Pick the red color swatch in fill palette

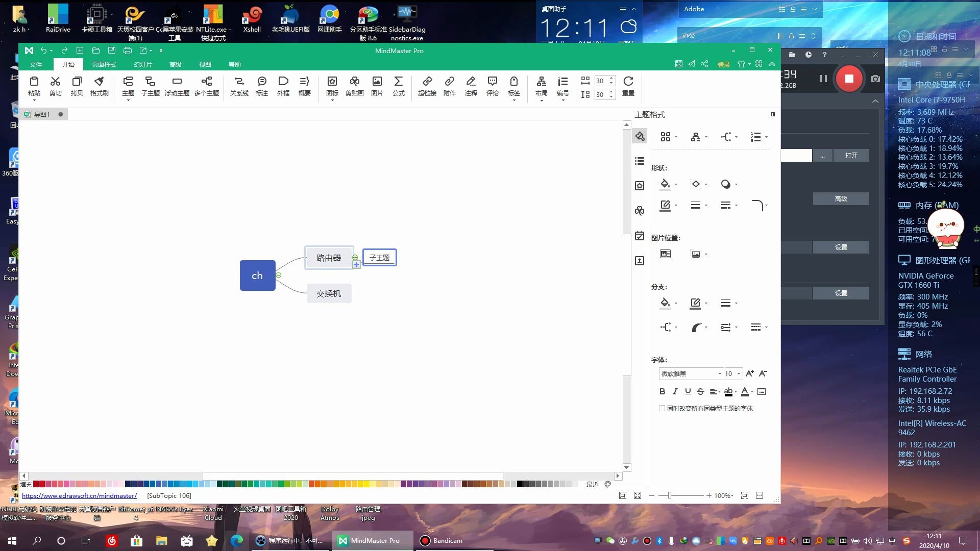[x=42, y=484]
